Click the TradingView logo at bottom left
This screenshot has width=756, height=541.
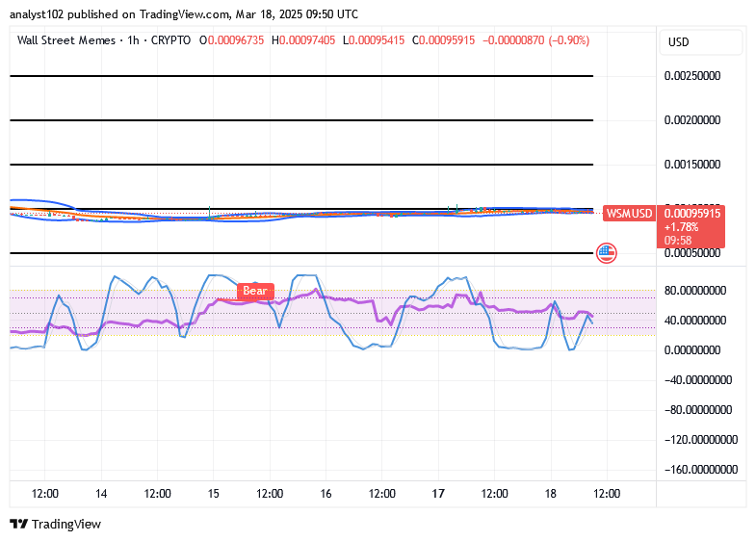tap(56, 524)
